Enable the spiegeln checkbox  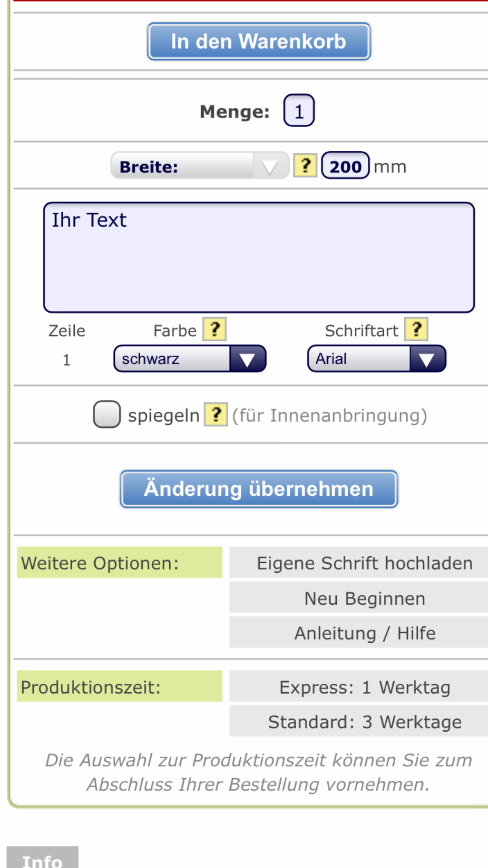(x=107, y=414)
